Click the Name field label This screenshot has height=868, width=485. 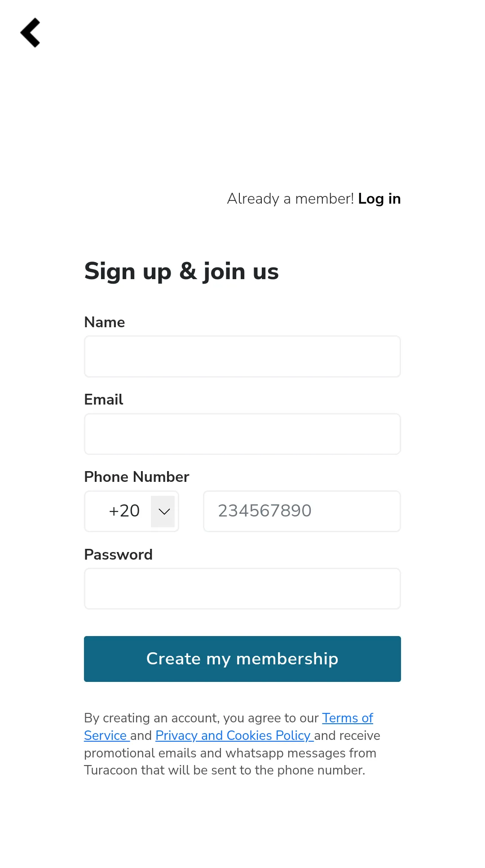point(105,322)
